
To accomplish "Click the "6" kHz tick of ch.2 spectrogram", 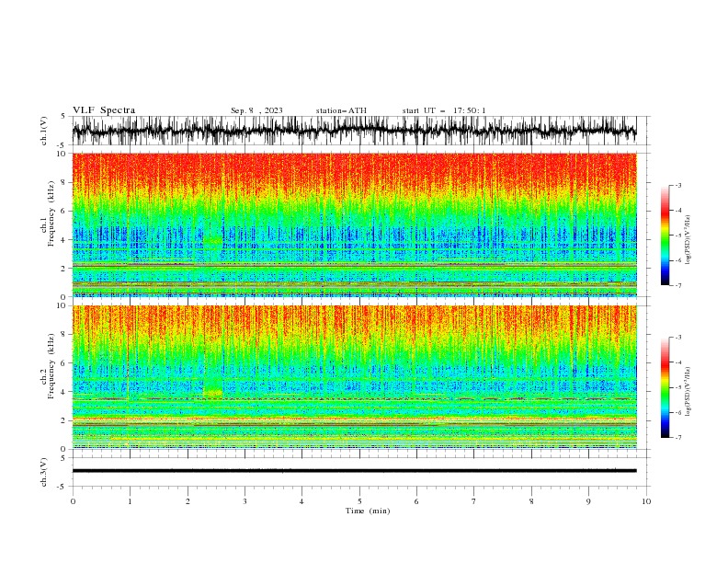I will point(65,362).
